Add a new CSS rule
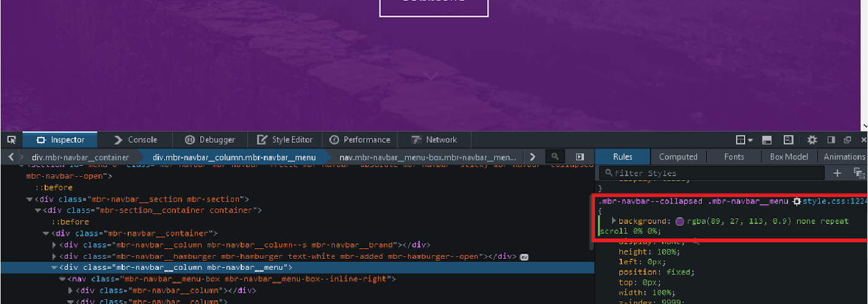 tap(838, 173)
